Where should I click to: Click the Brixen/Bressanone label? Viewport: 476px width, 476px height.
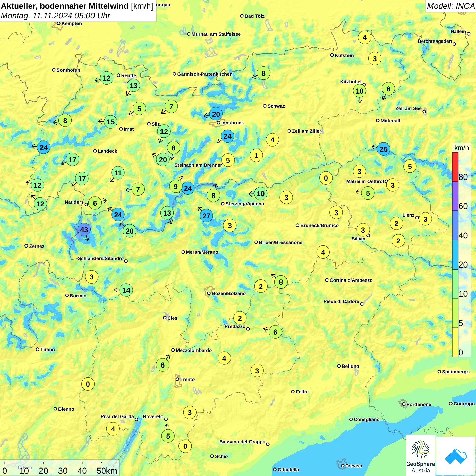(x=280, y=242)
